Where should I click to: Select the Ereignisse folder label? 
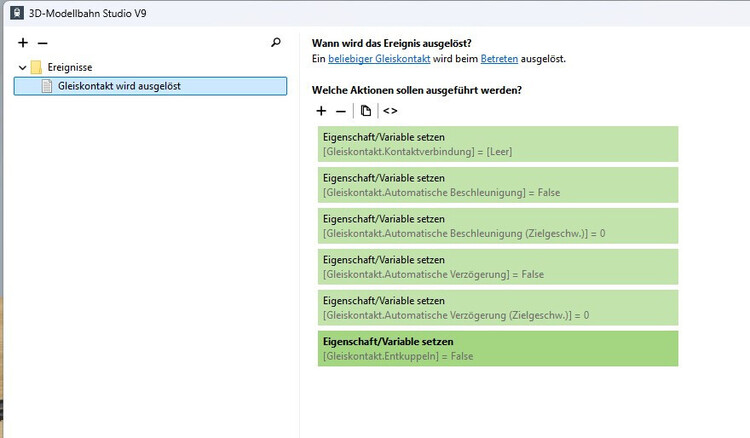(x=70, y=67)
